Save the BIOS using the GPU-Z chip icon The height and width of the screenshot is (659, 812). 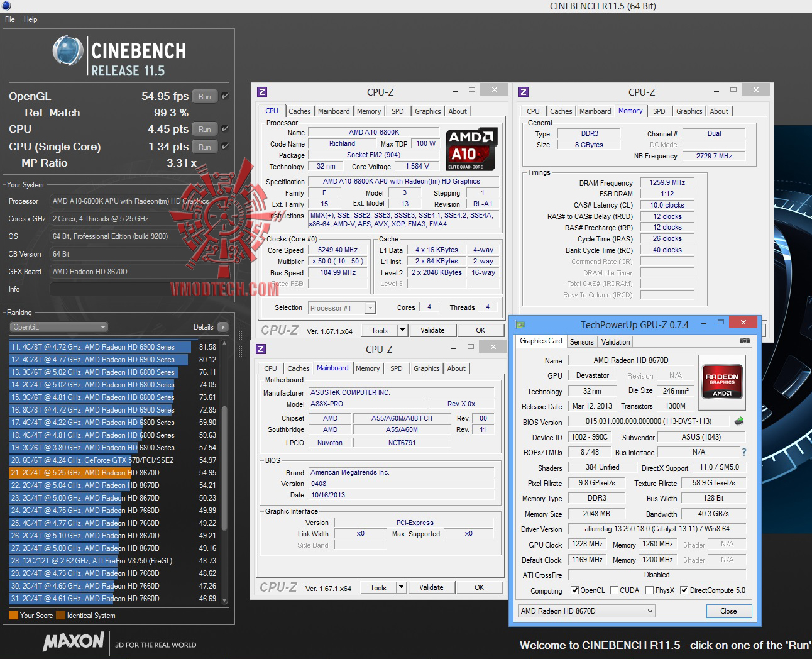click(739, 421)
